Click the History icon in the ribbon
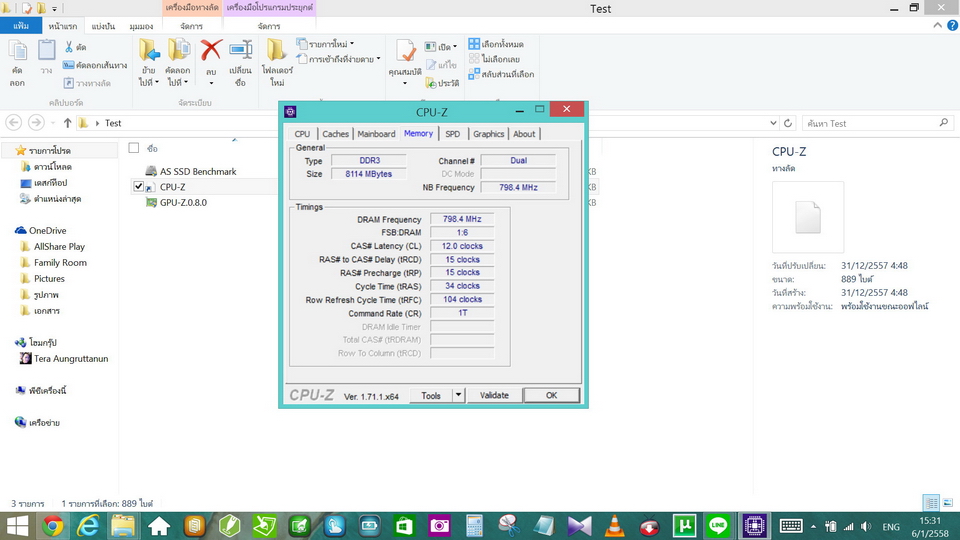This screenshot has width=960, height=540. click(x=431, y=83)
